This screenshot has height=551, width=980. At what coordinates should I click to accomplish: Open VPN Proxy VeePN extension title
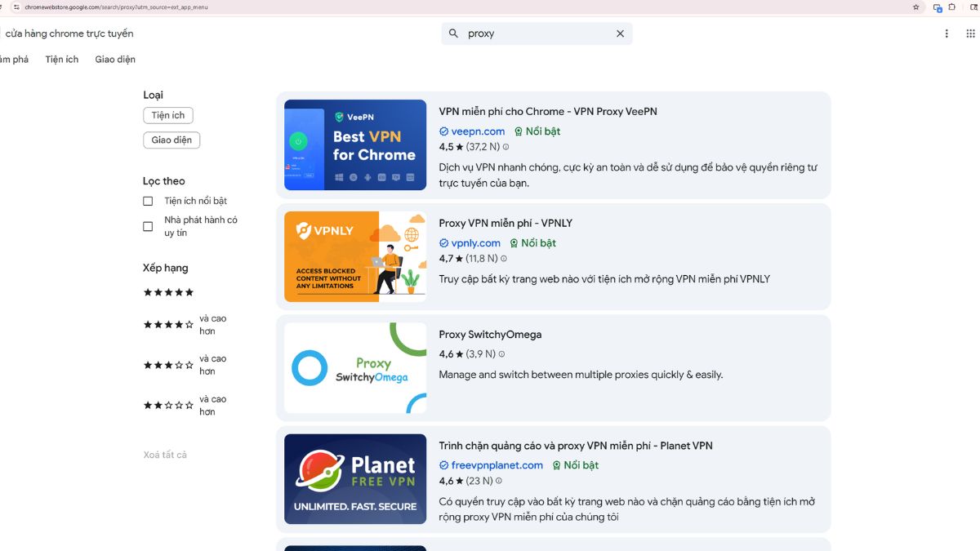(x=548, y=112)
